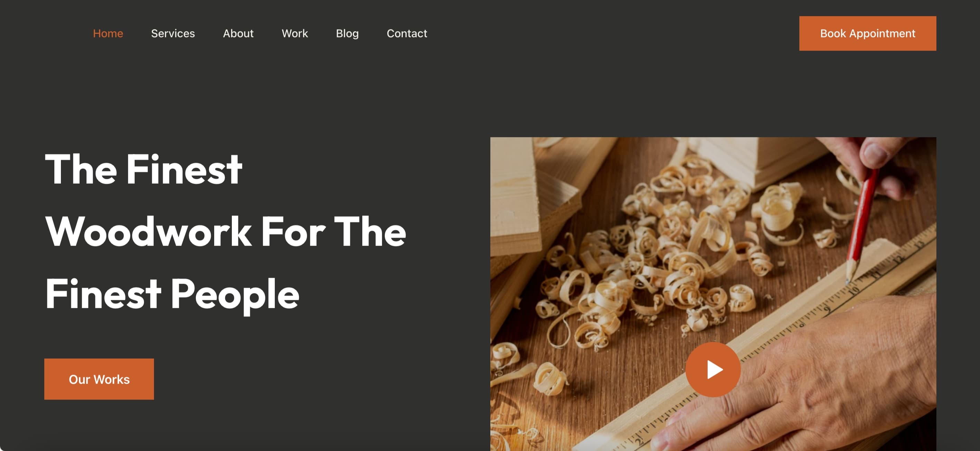Click the white play triangle icon
980x451 pixels.
715,370
